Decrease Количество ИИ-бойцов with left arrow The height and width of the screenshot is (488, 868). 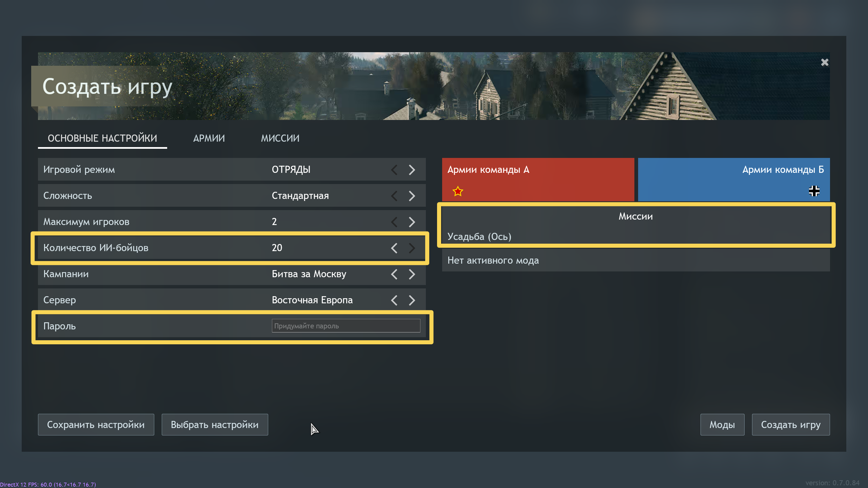pos(394,248)
